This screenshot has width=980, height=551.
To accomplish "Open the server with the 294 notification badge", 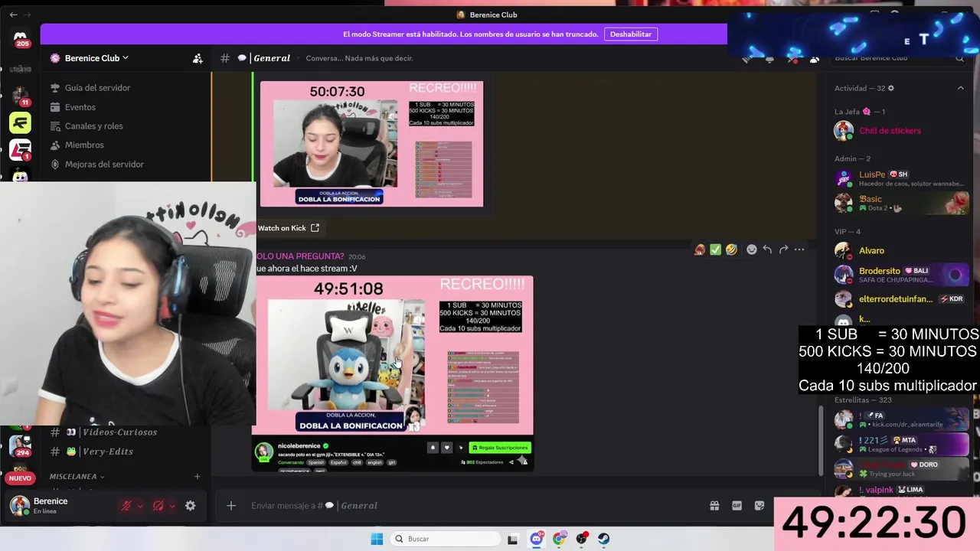I will pos(20,445).
